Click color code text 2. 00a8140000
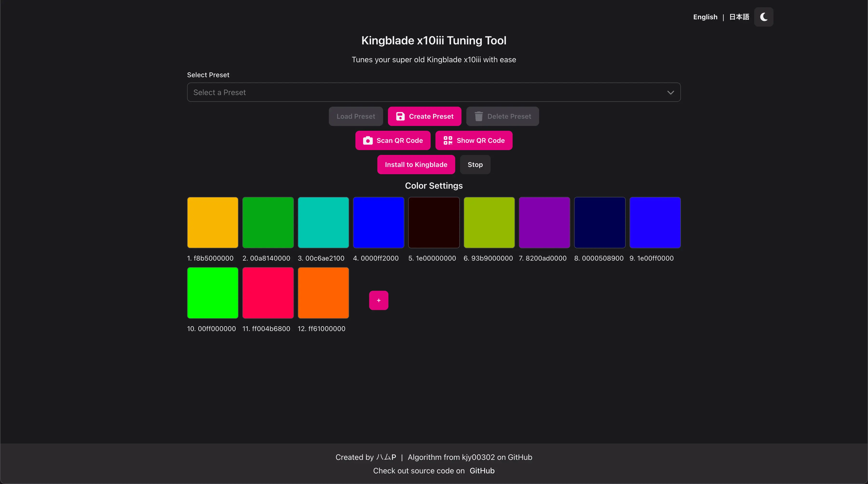The width and height of the screenshot is (868, 484). click(266, 258)
